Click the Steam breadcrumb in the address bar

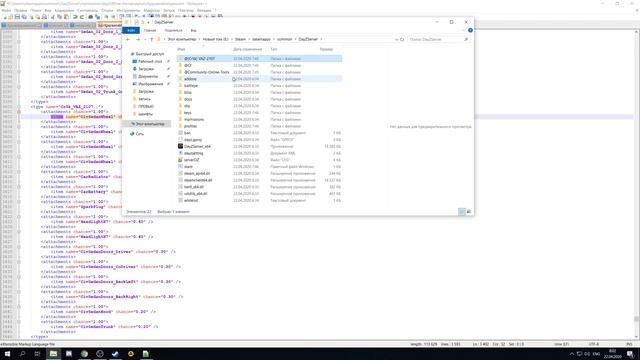point(240,39)
